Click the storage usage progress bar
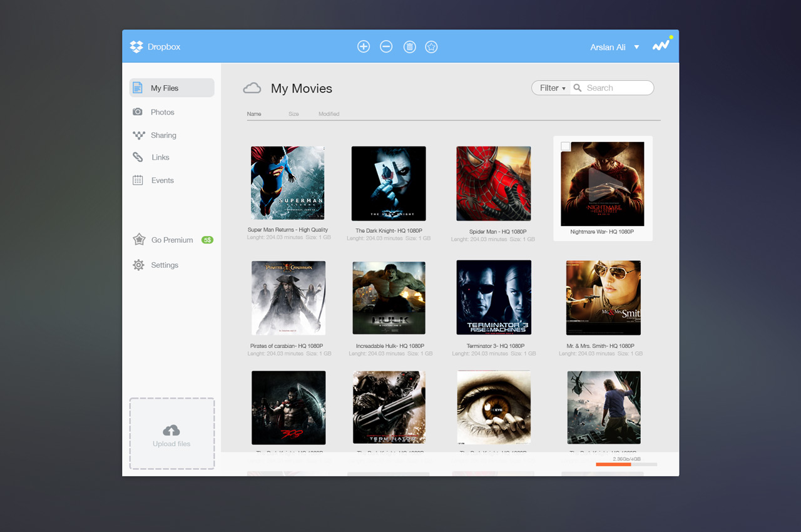801x532 pixels. tap(626, 464)
